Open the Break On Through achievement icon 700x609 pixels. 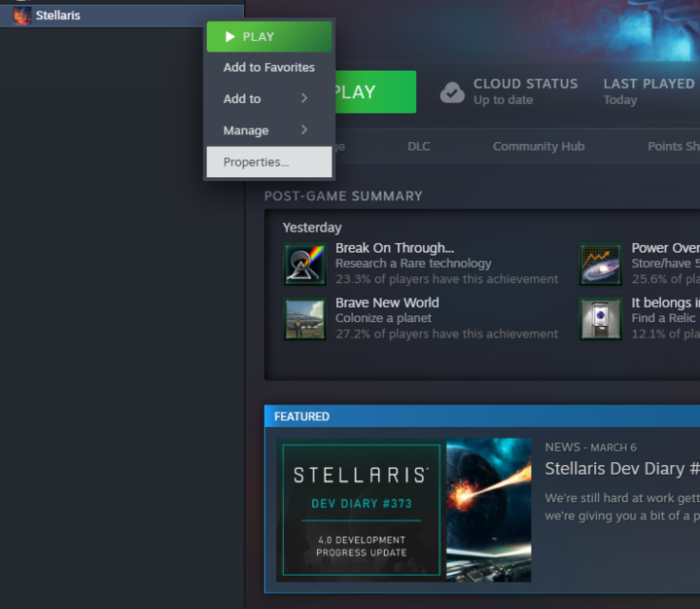click(x=304, y=264)
